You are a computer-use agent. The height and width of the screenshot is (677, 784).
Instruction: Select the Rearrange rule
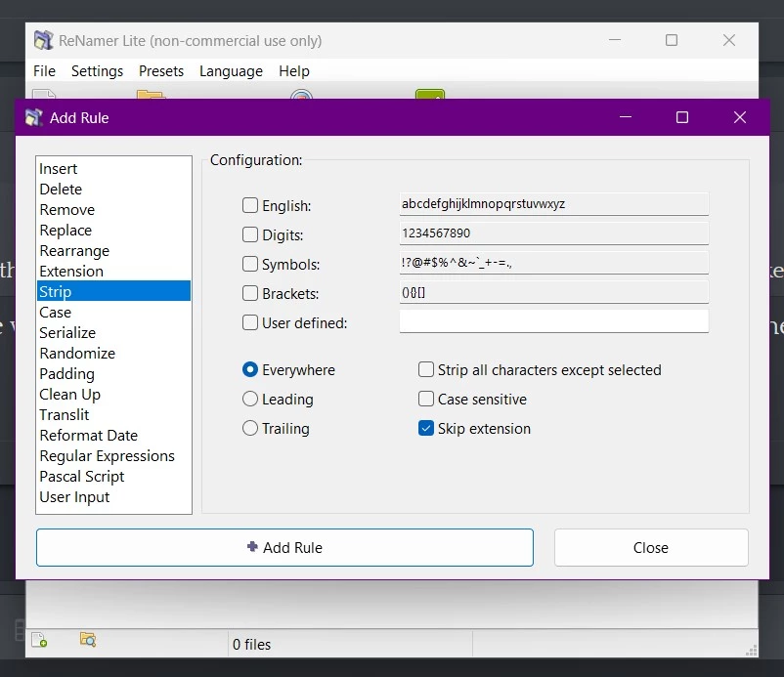[114, 250]
